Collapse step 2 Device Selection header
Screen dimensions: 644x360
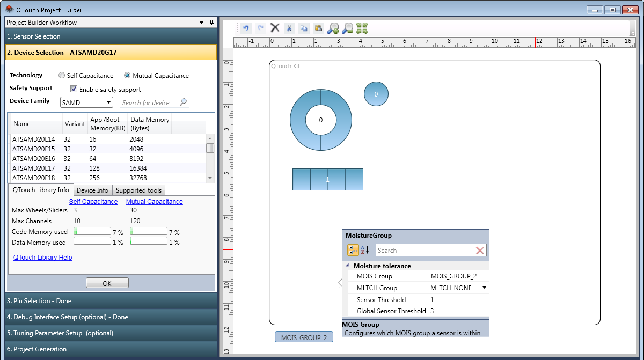coord(111,52)
